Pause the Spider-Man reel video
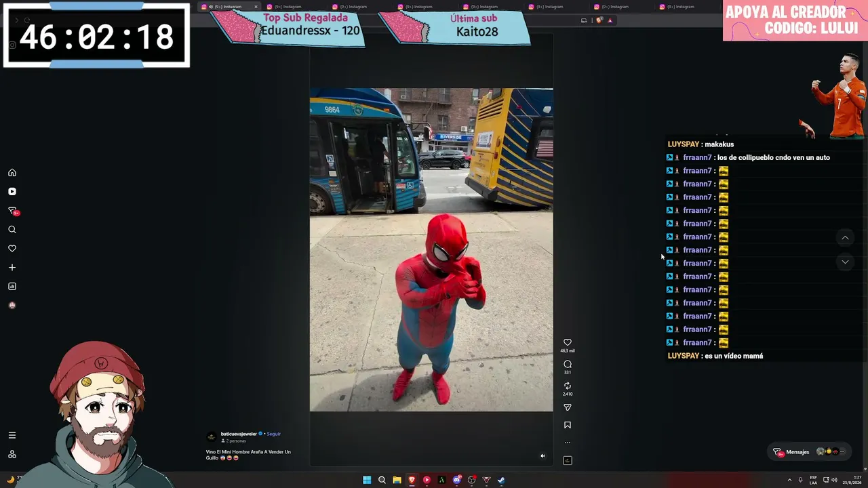The image size is (868, 488). click(x=431, y=249)
